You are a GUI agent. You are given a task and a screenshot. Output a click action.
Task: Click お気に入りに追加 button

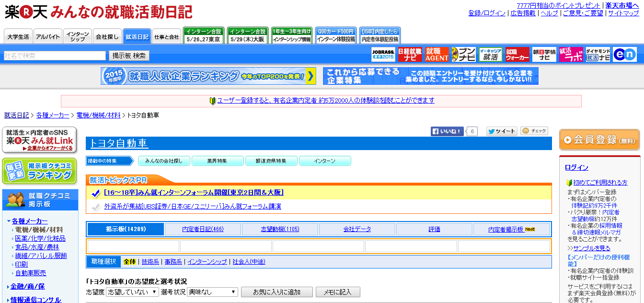(277, 292)
